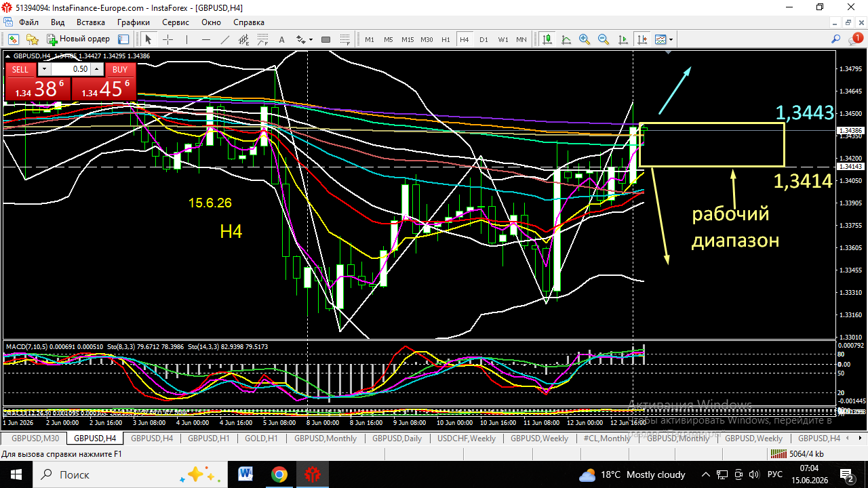Switch to the GBPUSD,H1 chart tab
Screen dimensions: 868x488
click(x=209, y=439)
